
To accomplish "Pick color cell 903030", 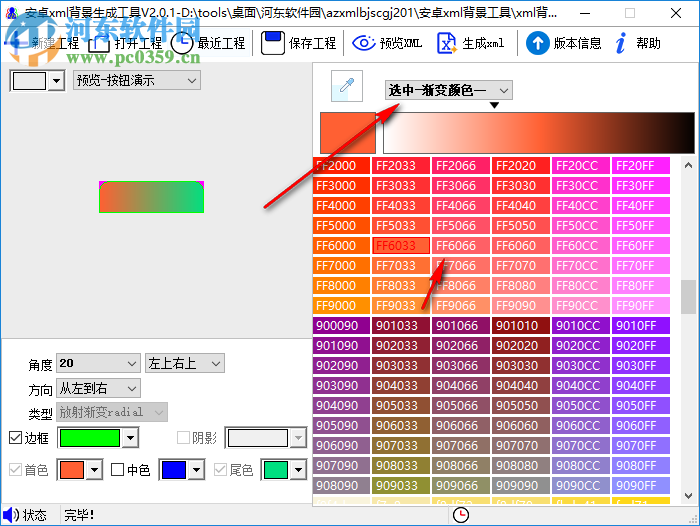I will (521, 365).
